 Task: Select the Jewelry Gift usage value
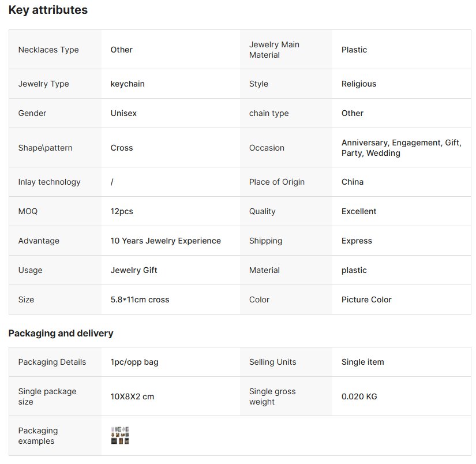pyautogui.click(x=134, y=270)
